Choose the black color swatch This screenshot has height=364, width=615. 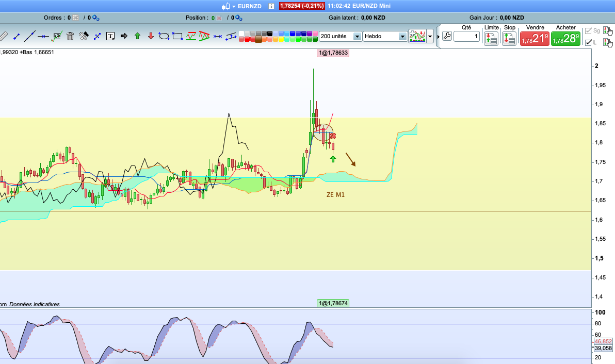[x=270, y=34]
